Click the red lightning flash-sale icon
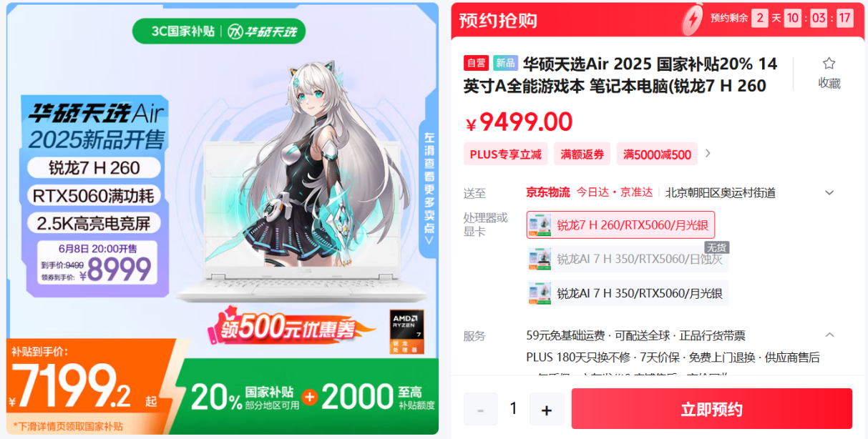This screenshot has width=868, height=439. pyautogui.click(x=692, y=18)
